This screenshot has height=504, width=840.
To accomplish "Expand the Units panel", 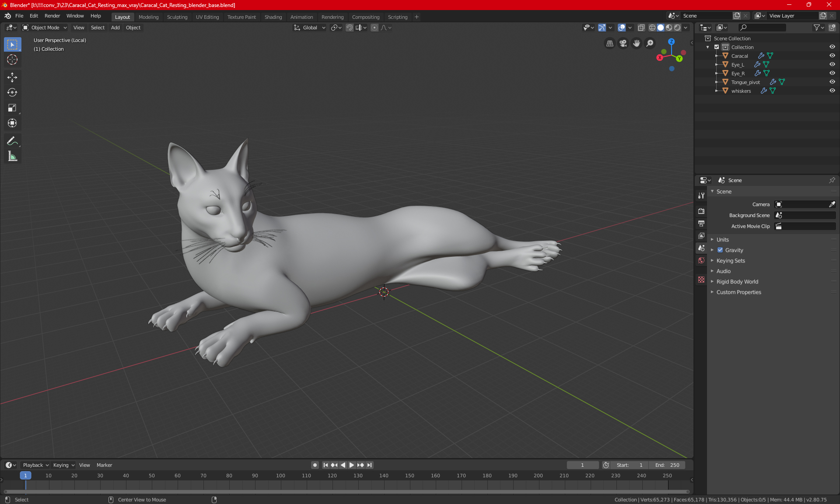I will click(722, 240).
